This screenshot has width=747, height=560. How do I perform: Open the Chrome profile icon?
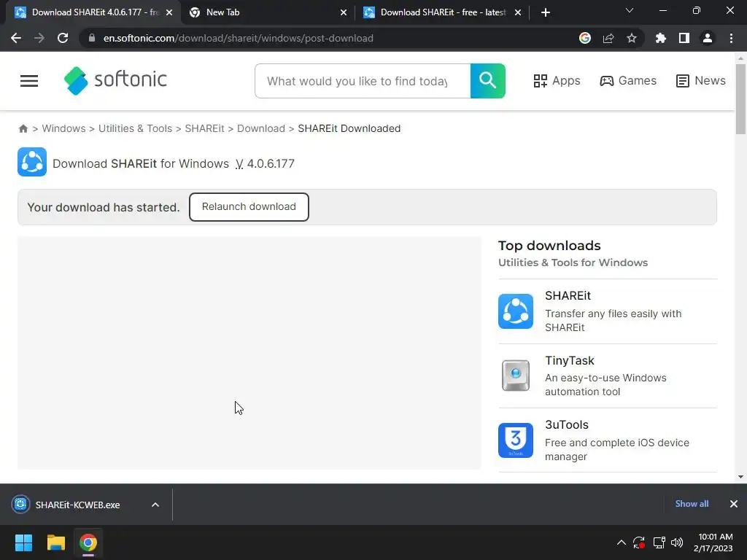(708, 38)
